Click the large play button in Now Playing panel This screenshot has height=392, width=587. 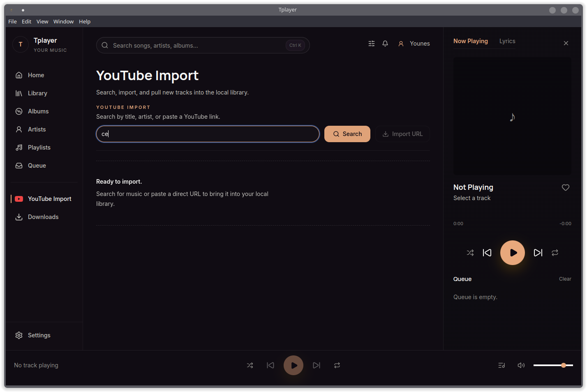point(513,253)
